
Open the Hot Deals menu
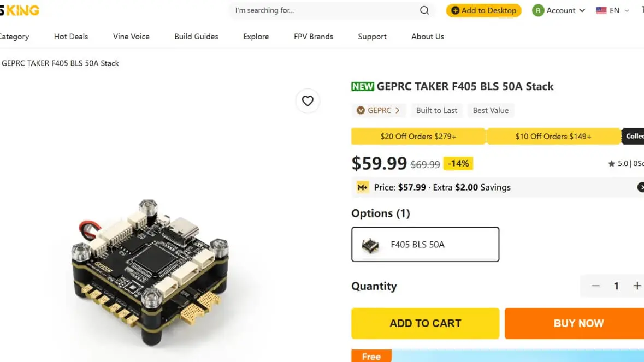click(x=71, y=37)
